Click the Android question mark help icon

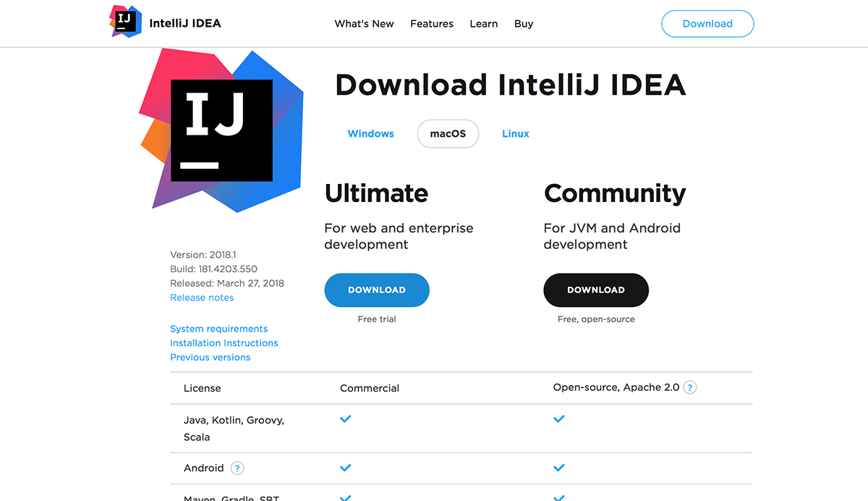click(x=237, y=468)
